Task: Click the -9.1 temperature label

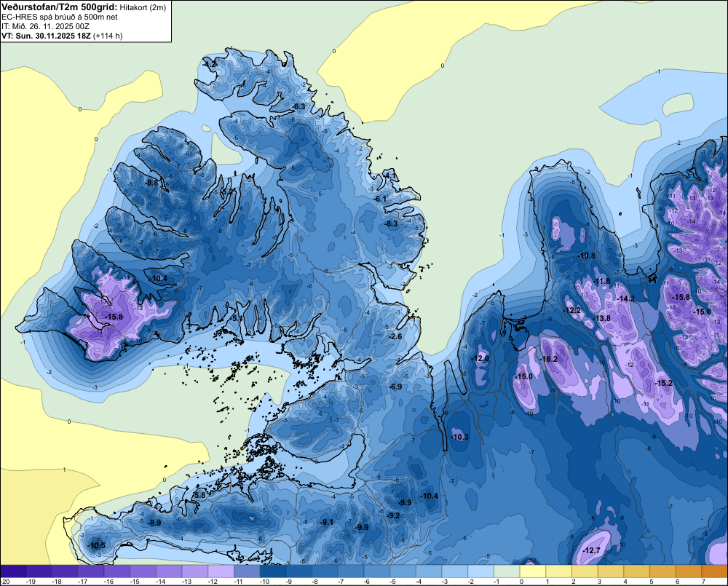Action: (327, 522)
